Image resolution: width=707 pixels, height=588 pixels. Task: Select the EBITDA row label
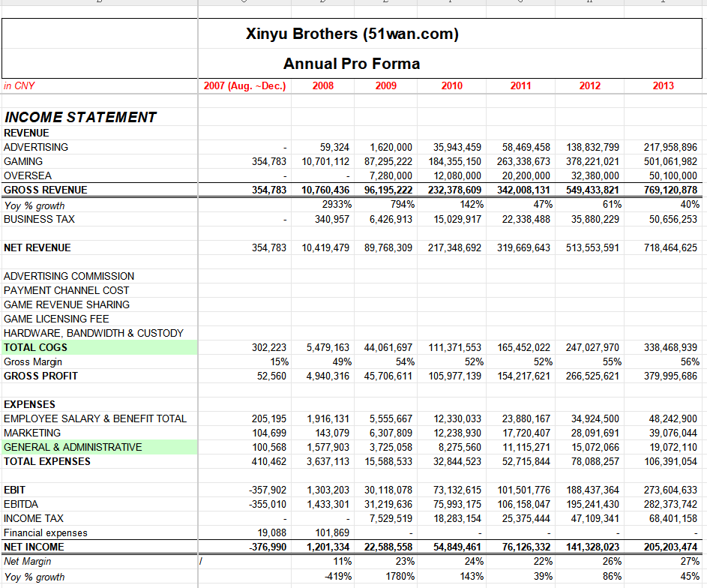pyautogui.click(x=21, y=504)
